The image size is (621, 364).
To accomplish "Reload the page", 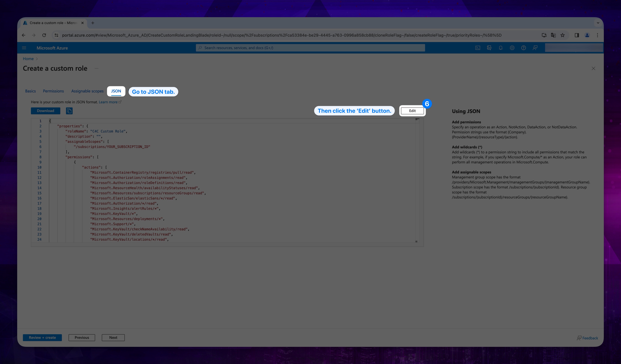I will [44, 35].
